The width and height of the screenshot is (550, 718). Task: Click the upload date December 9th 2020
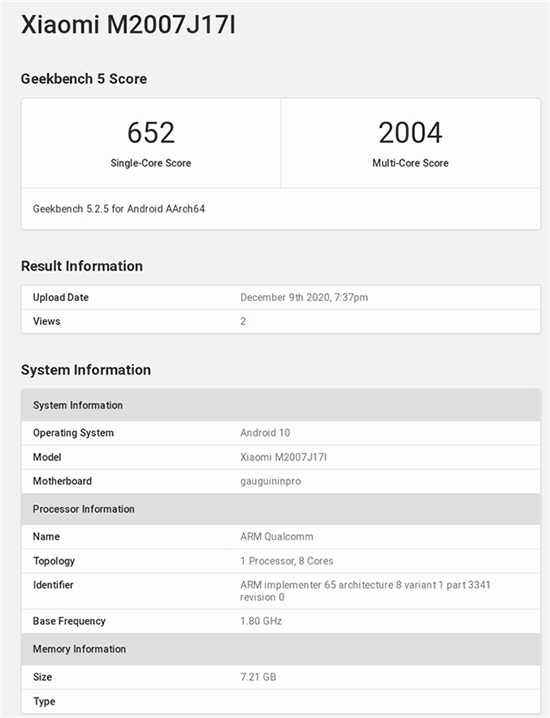tap(304, 298)
